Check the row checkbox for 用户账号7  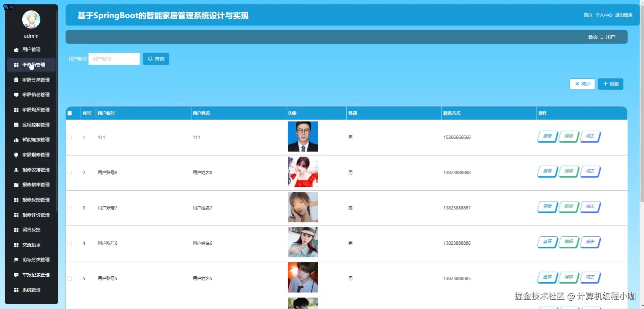(x=70, y=208)
